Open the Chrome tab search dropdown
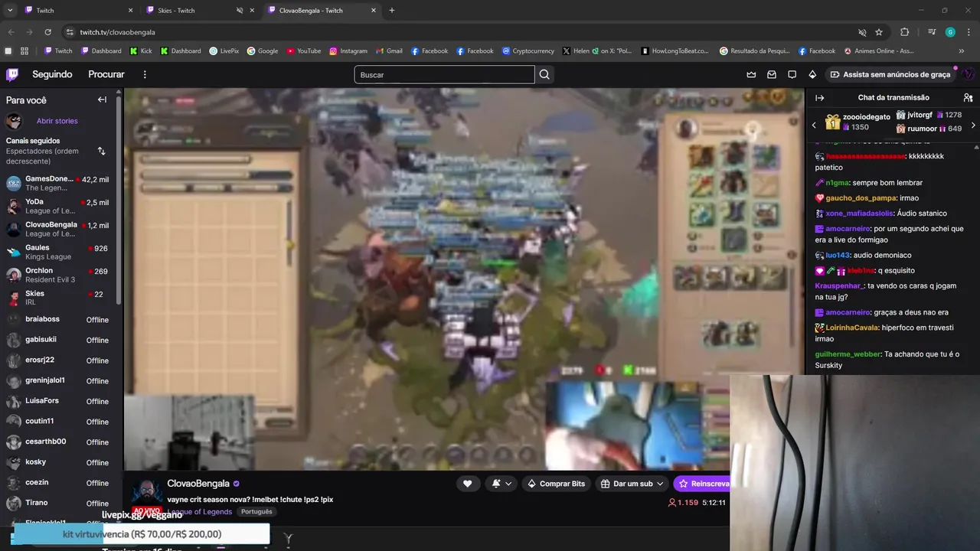Viewport: 980px width, 551px height. coord(10,11)
